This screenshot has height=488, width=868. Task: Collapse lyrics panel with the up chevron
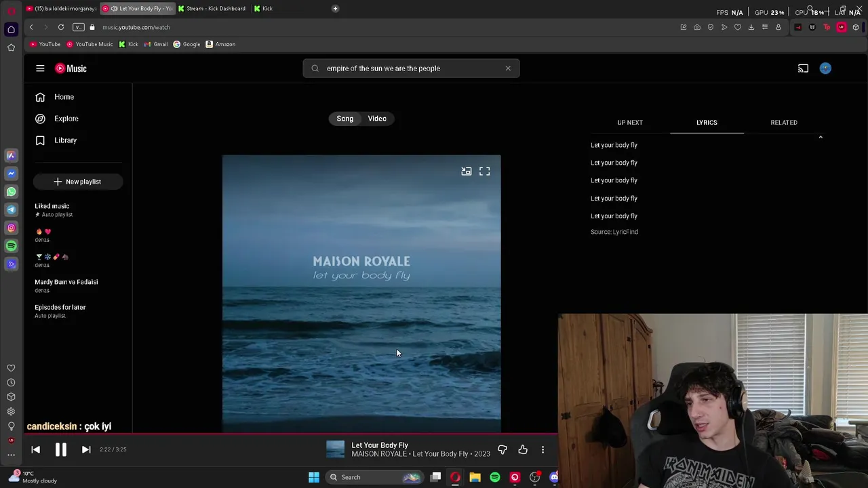tap(821, 138)
